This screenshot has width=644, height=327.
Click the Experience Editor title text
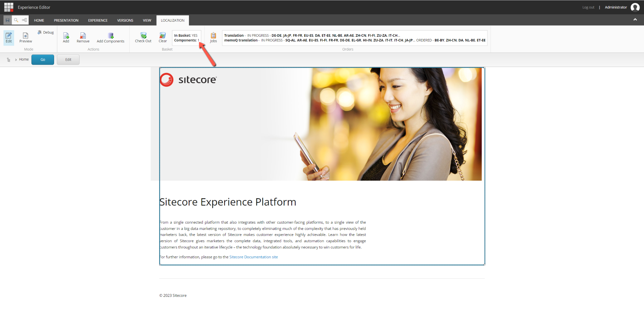(x=34, y=7)
